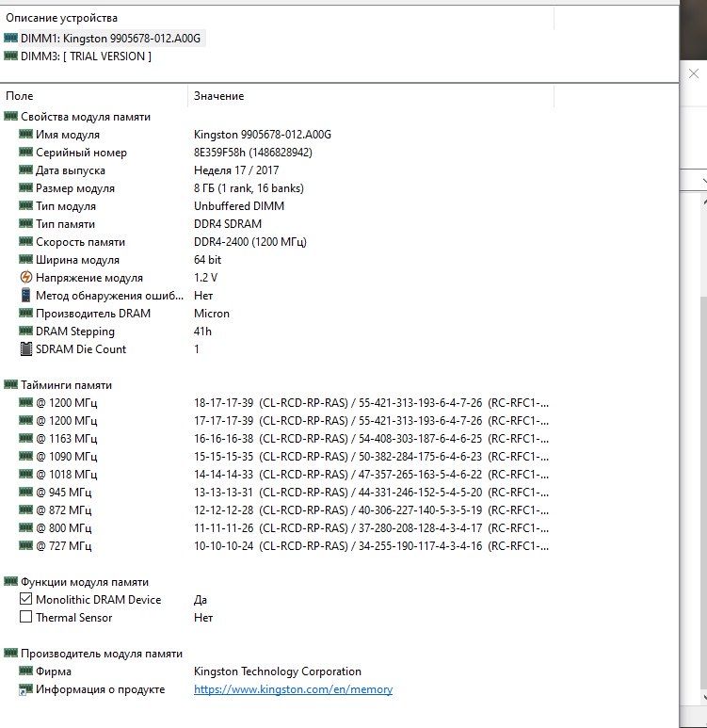The width and height of the screenshot is (707, 728).
Task: Click icon next to @ 800 МГц
Action: pyautogui.click(x=26, y=527)
